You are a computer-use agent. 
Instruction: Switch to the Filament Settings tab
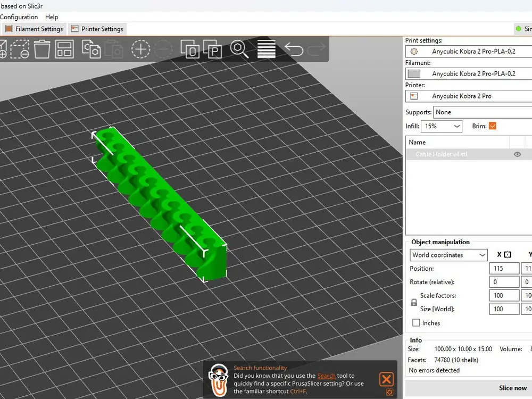coord(34,29)
